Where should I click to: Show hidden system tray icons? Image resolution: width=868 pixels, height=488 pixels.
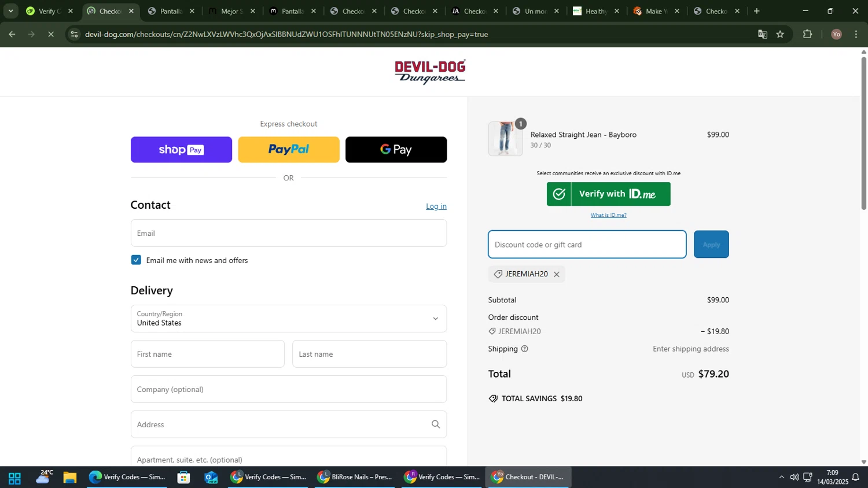pos(781,477)
